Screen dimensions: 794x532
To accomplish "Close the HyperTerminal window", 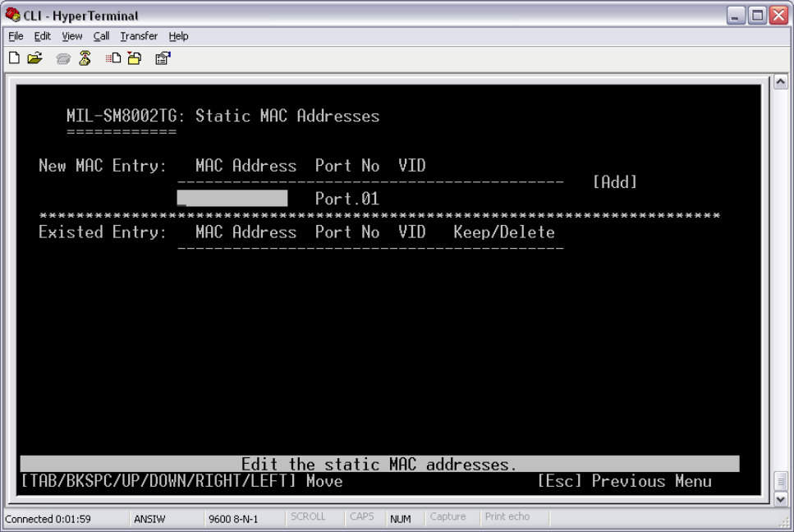I will 778,15.
